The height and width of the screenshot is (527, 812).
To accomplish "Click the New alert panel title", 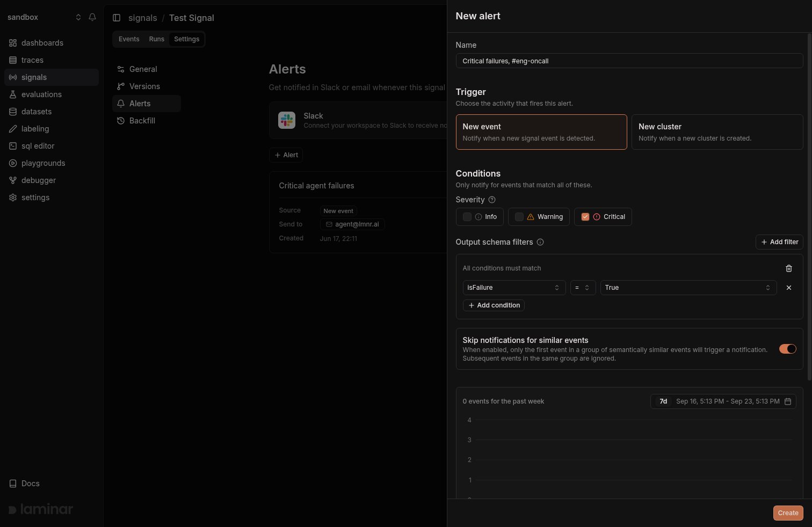I will (478, 16).
